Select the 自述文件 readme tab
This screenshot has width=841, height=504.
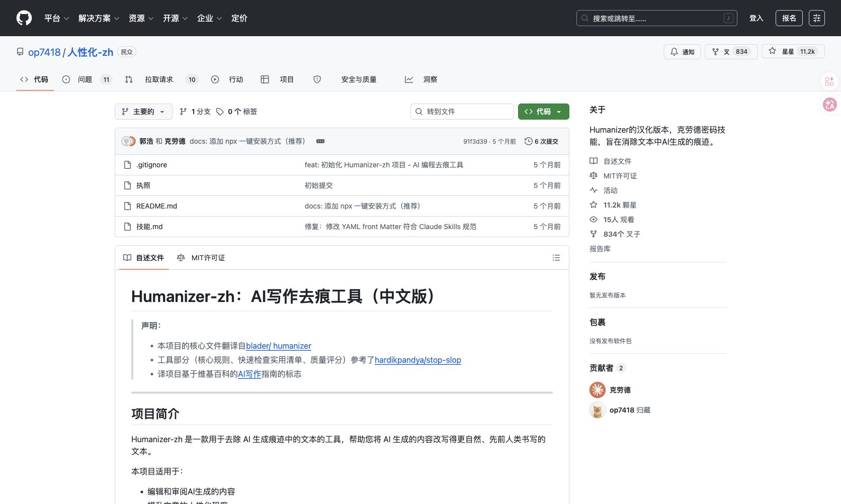coord(144,258)
